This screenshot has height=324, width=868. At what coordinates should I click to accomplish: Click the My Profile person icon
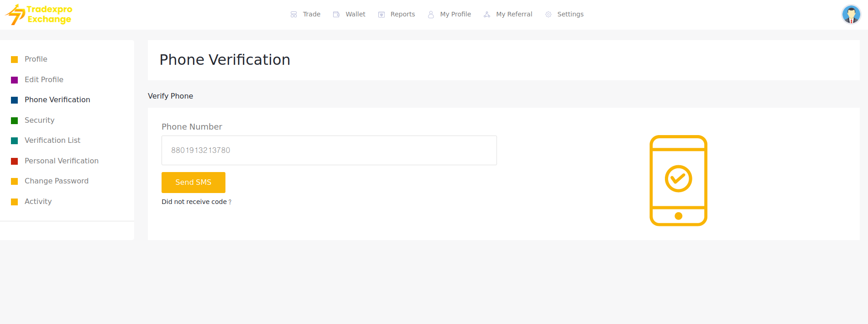[x=431, y=15]
